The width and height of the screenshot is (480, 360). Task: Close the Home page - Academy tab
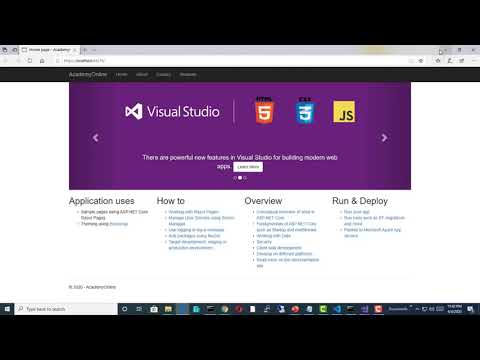(x=75, y=50)
